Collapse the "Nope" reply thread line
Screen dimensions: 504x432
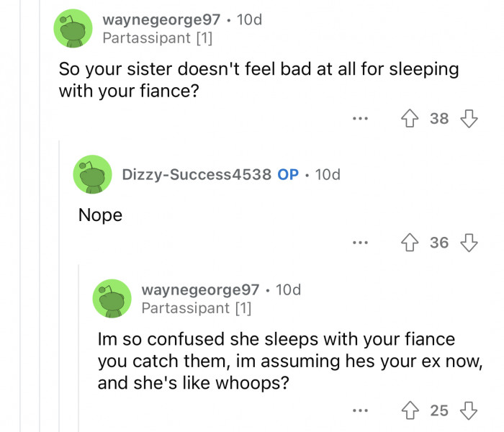point(60,288)
